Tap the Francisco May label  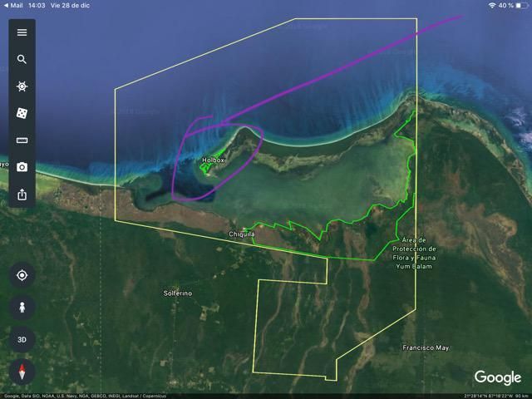[x=425, y=347]
